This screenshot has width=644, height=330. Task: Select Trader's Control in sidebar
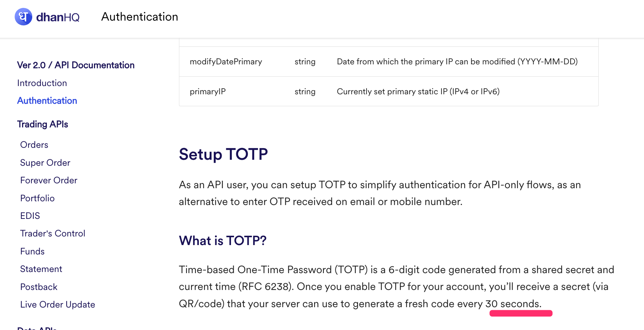pyautogui.click(x=53, y=233)
